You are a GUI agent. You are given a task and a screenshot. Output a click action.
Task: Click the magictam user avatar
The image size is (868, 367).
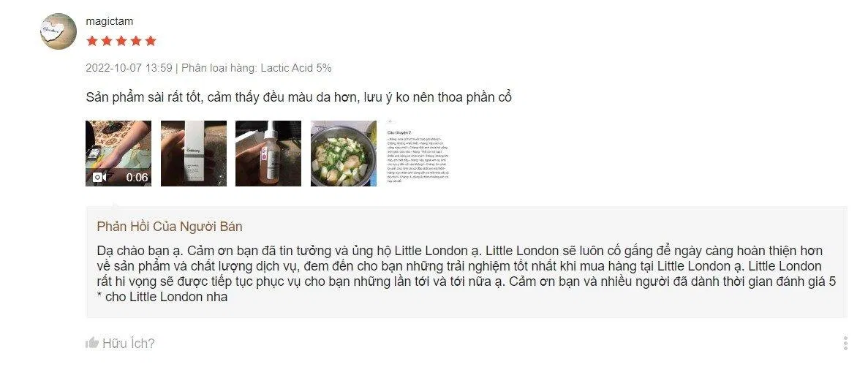tap(58, 31)
